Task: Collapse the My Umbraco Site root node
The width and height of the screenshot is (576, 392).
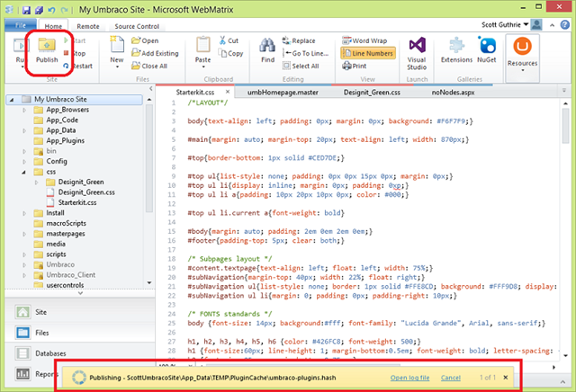Action: tap(12, 100)
